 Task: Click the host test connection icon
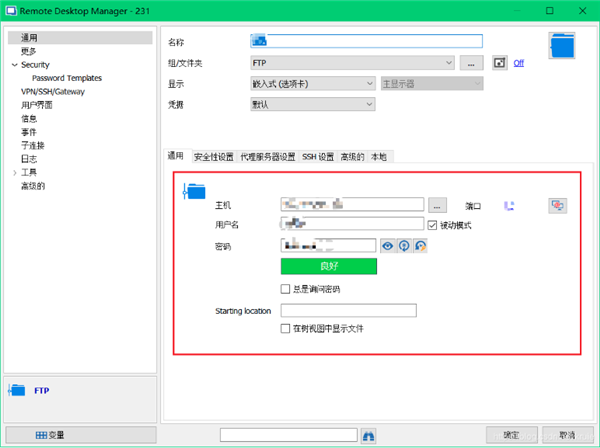tap(558, 205)
